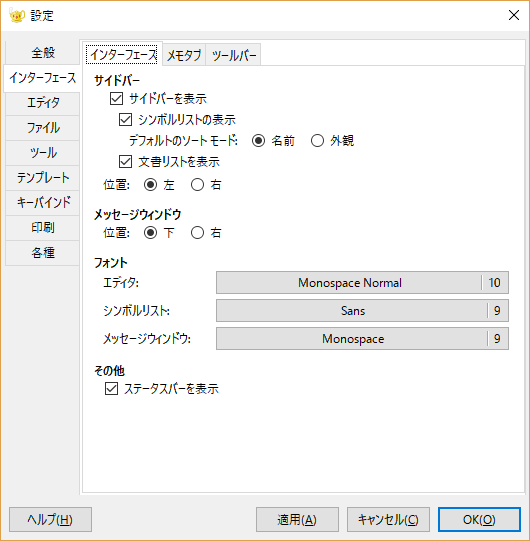Set message window position to 右

point(197,233)
